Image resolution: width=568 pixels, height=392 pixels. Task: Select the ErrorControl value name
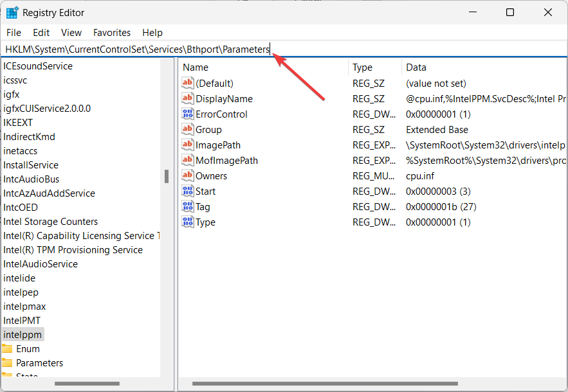click(x=221, y=114)
